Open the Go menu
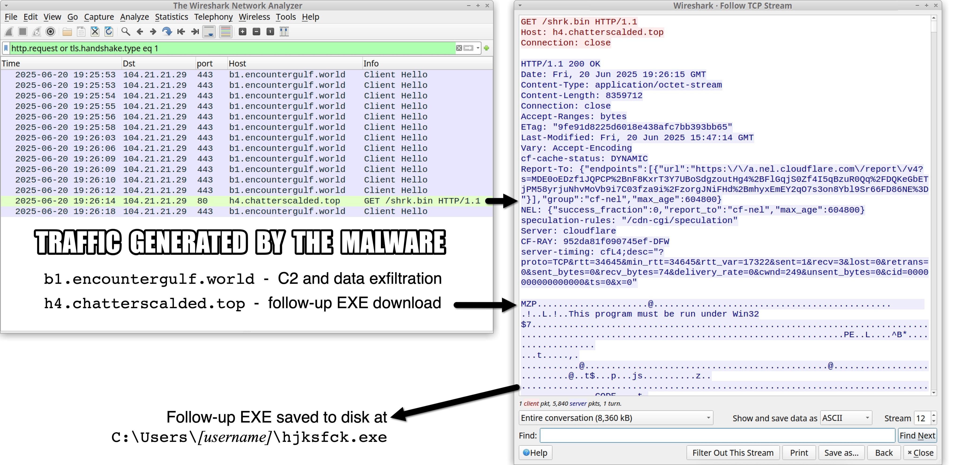980x465 pixels. [x=72, y=17]
